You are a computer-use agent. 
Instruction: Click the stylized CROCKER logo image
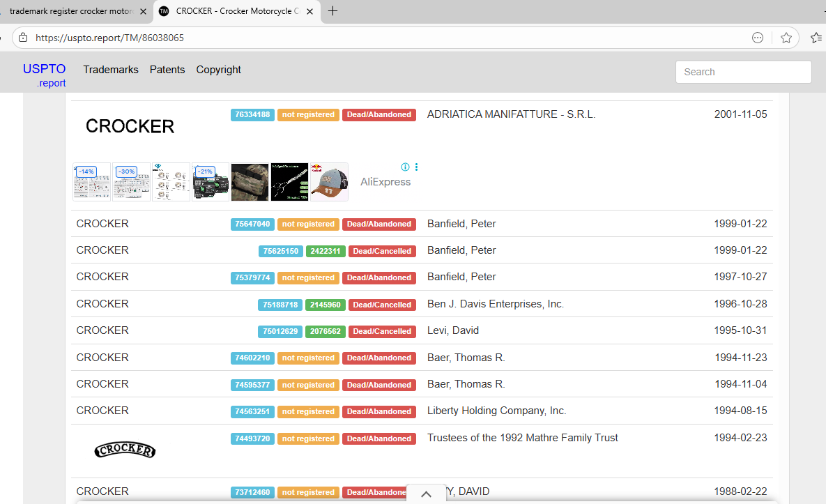125,450
